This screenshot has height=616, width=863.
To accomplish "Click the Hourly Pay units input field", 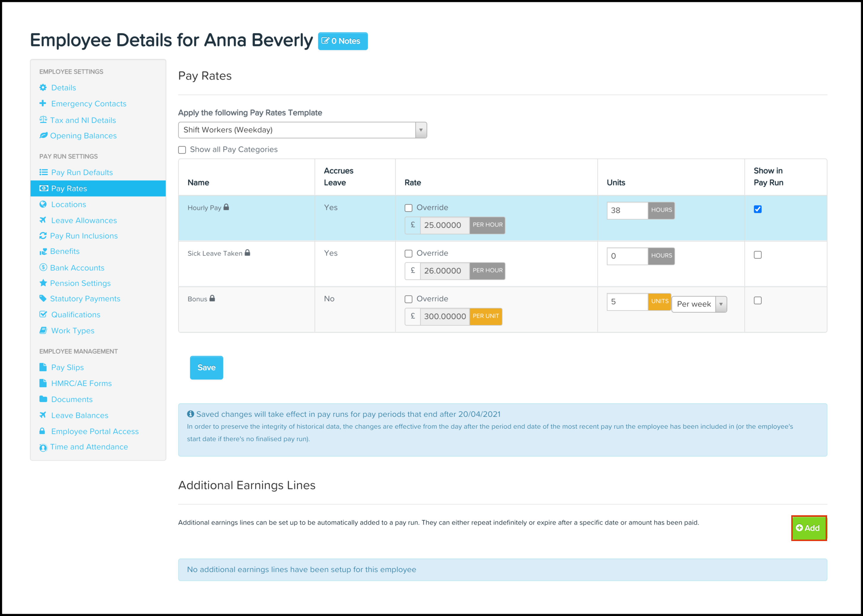I will point(627,210).
